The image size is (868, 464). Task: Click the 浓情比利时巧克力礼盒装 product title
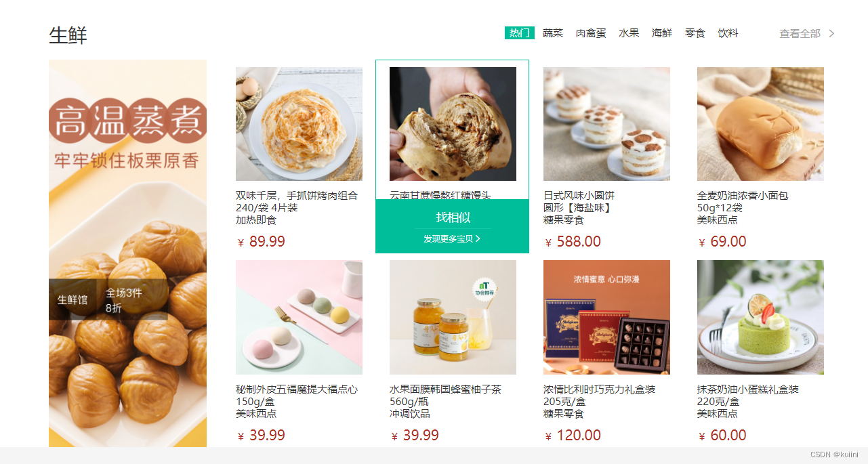tap(599, 389)
